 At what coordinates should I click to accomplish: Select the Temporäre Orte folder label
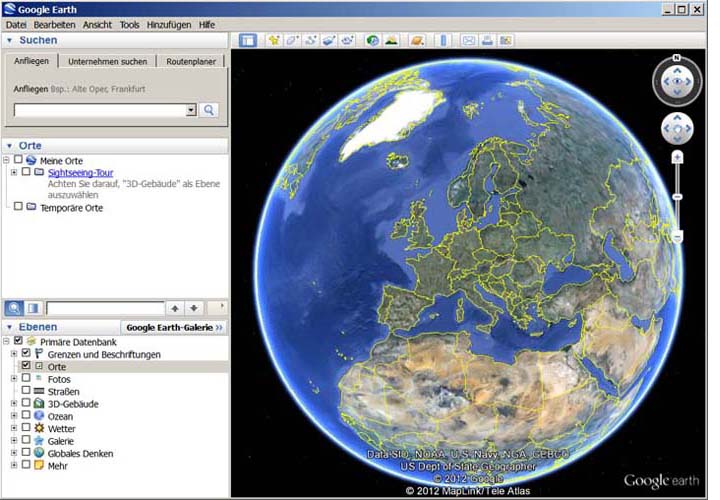[x=72, y=208]
